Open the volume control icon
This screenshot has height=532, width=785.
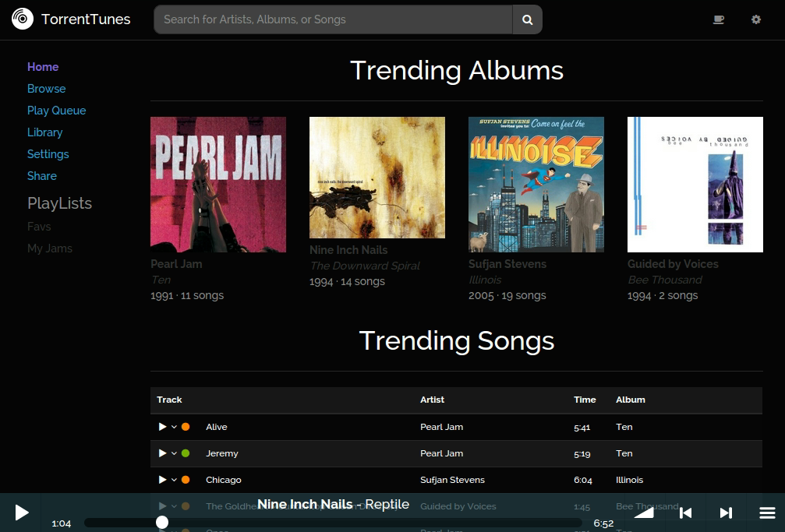644,513
